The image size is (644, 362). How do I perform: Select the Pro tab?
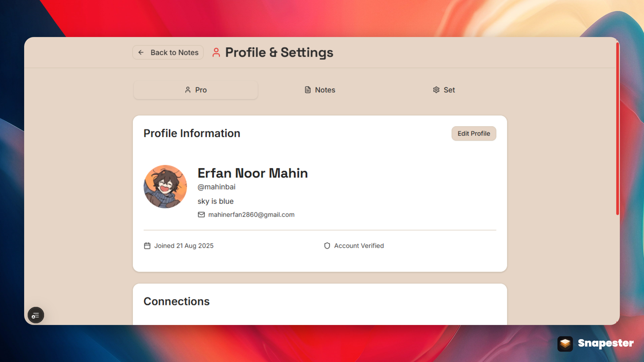click(x=195, y=90)
